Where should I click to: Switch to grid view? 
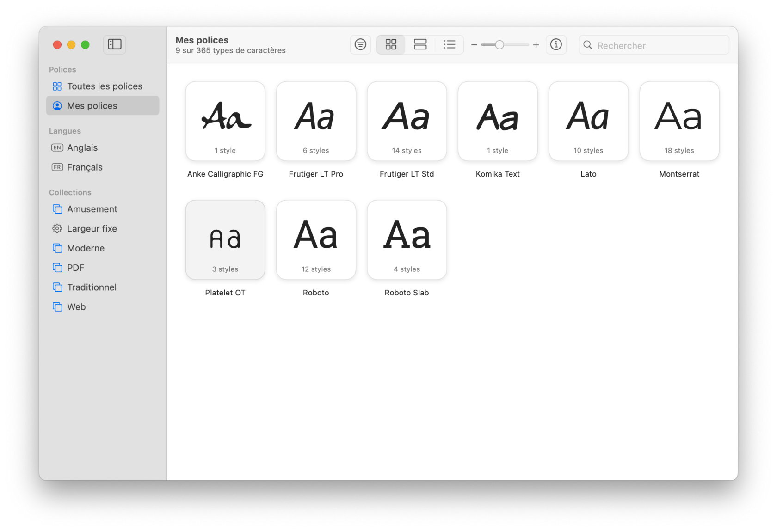tap(391, 44)
